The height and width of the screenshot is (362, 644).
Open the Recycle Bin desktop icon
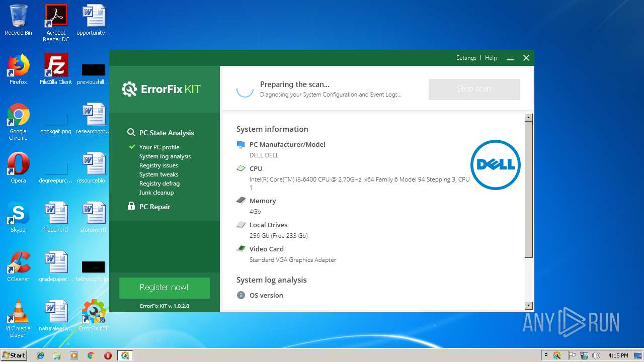[18, 20]
